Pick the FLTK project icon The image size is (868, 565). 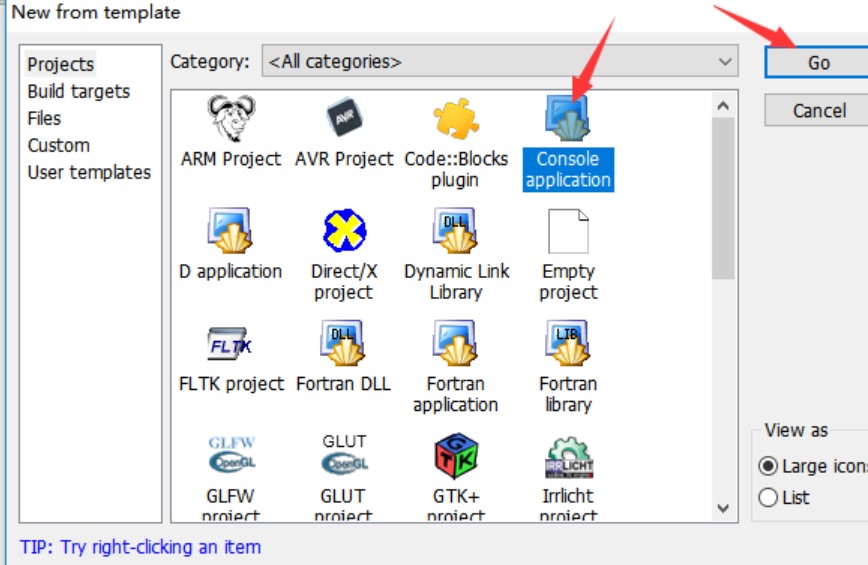click(x=230, y=344)
